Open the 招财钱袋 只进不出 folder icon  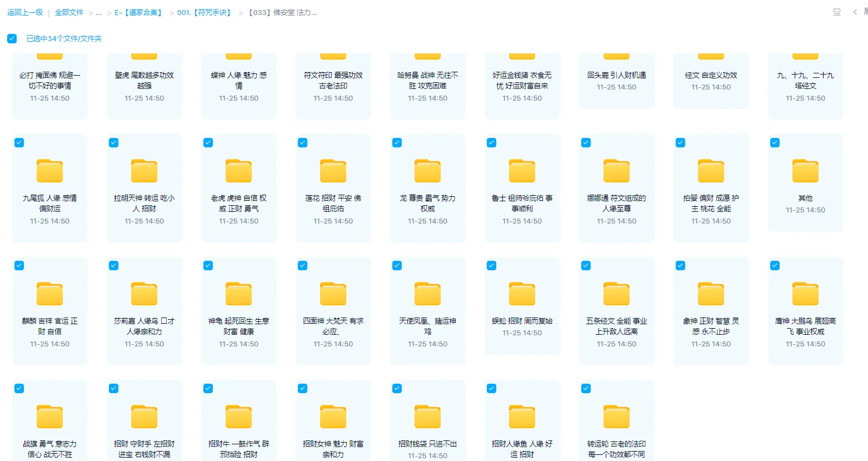(428, 417)
